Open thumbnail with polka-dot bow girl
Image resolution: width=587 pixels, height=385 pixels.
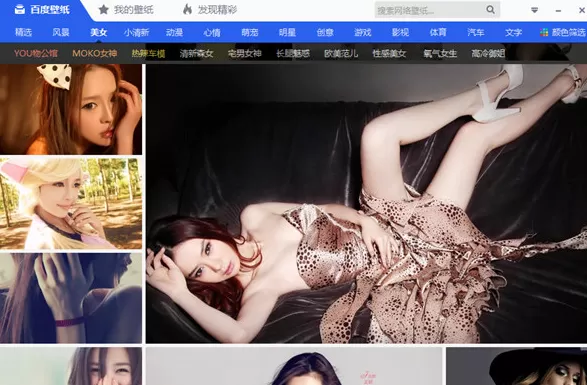coord(71,109)
